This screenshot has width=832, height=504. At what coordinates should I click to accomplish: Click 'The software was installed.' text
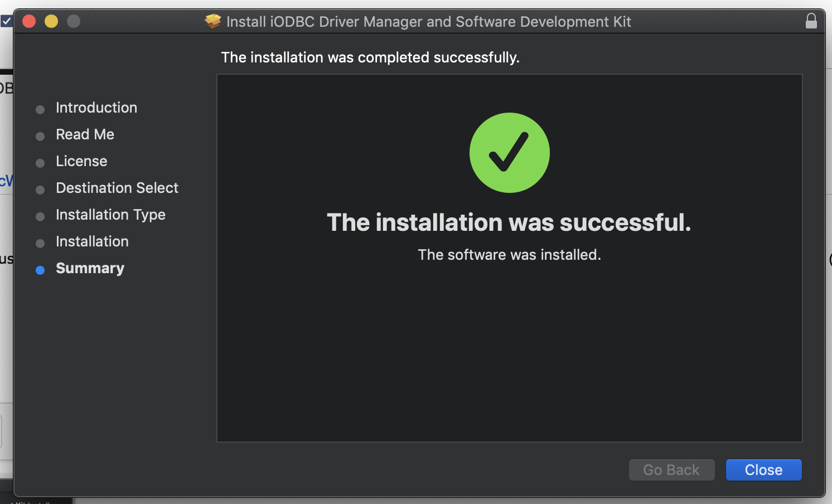[510, 255]
